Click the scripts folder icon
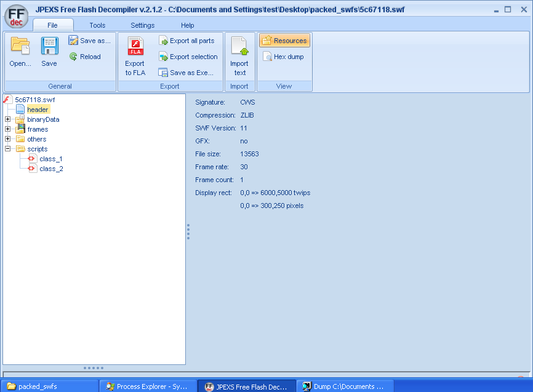This screenshot has width=533, height=392. pos(20,148)
